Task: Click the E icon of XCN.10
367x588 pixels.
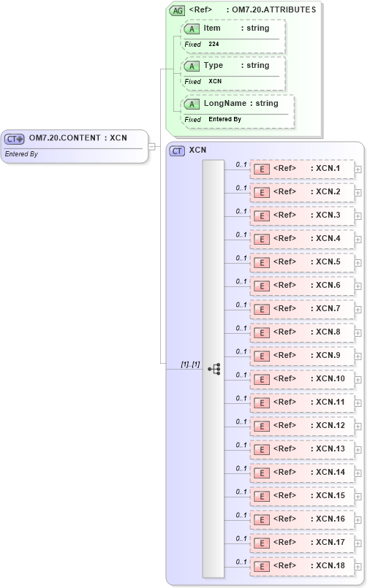Action: 262,380
